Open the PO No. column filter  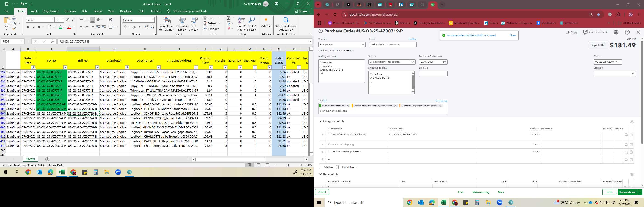tap(65, 67)
